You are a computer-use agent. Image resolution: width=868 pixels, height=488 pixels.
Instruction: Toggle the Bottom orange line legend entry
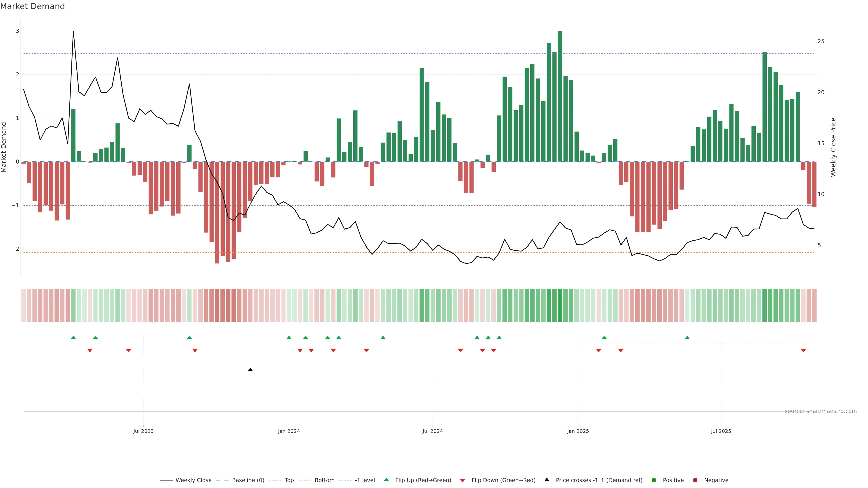[x=325, y=480]
